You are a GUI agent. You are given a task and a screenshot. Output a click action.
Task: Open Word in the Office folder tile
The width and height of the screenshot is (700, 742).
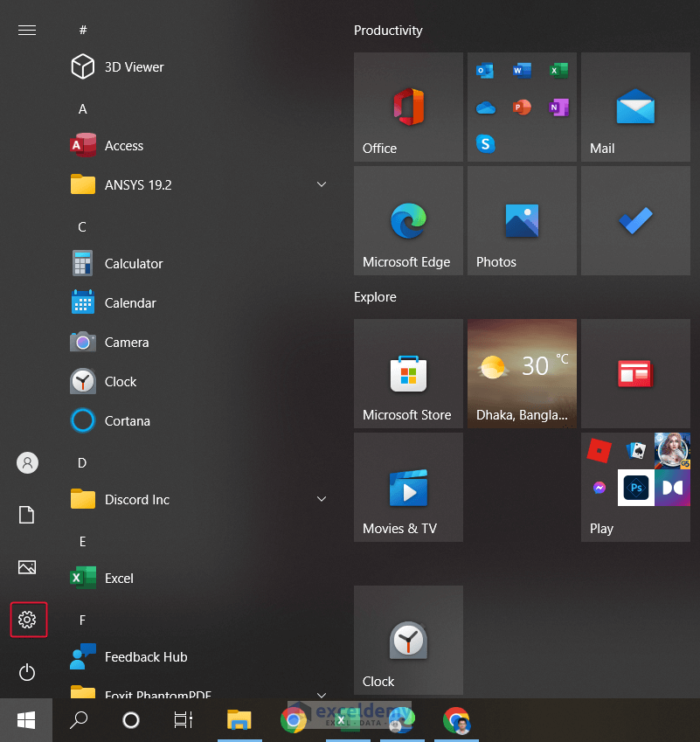522,71
